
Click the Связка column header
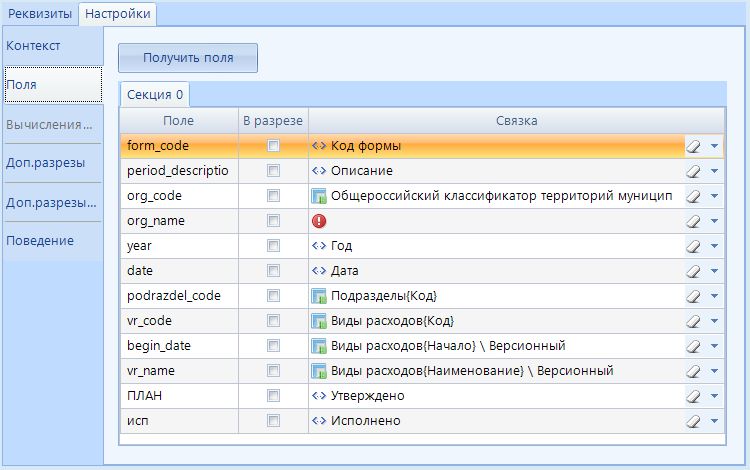(x=516, y=121)
